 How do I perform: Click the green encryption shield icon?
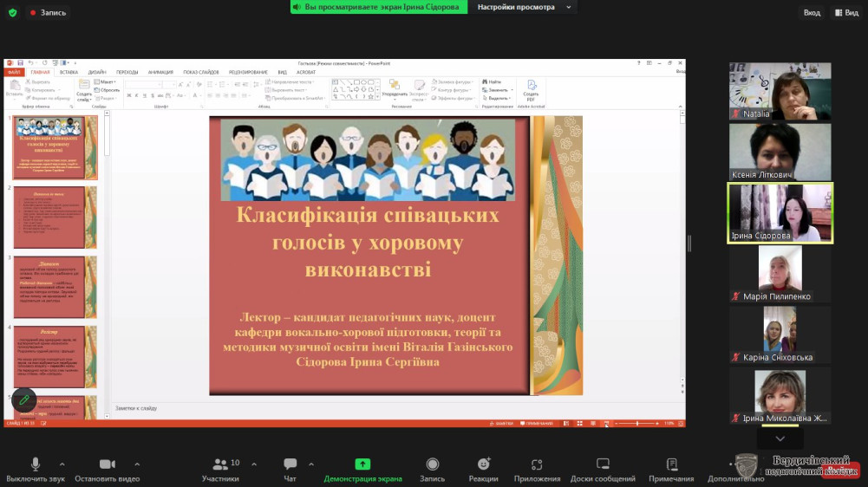pos(12,12)
